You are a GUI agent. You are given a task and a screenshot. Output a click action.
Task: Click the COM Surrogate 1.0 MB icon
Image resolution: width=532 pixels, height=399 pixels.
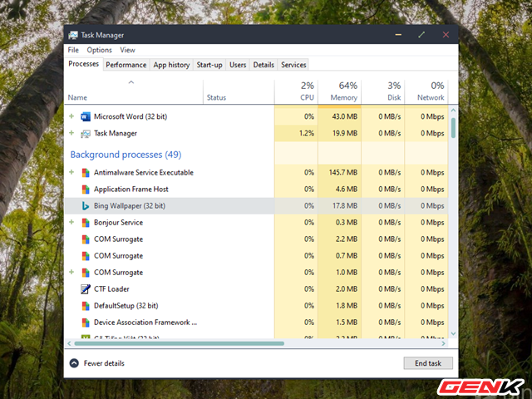click(86, 273)
